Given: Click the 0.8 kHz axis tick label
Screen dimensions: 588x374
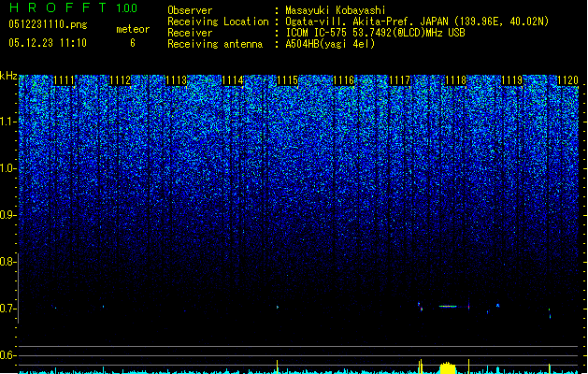Looking at the screenshot, I should tap(8, 262).
